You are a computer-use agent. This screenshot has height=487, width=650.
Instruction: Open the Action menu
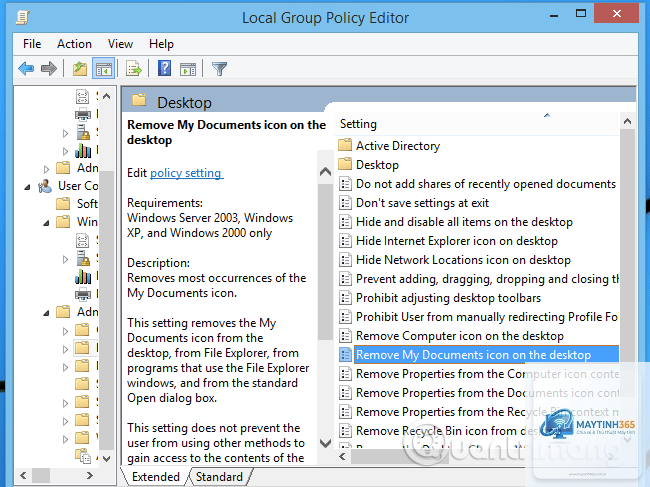click(74, 44)
